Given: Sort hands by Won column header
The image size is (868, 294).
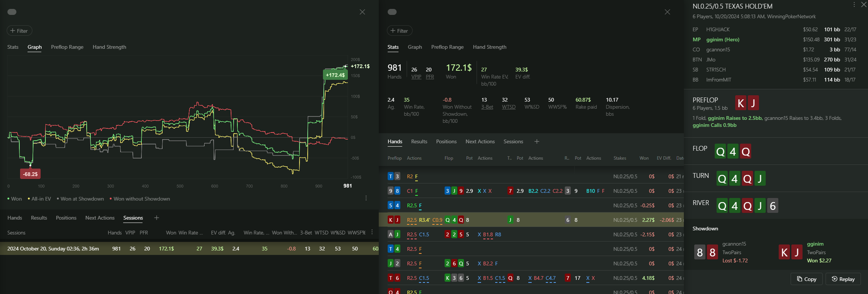Looking at the screenshot, I should pos(644,158).
